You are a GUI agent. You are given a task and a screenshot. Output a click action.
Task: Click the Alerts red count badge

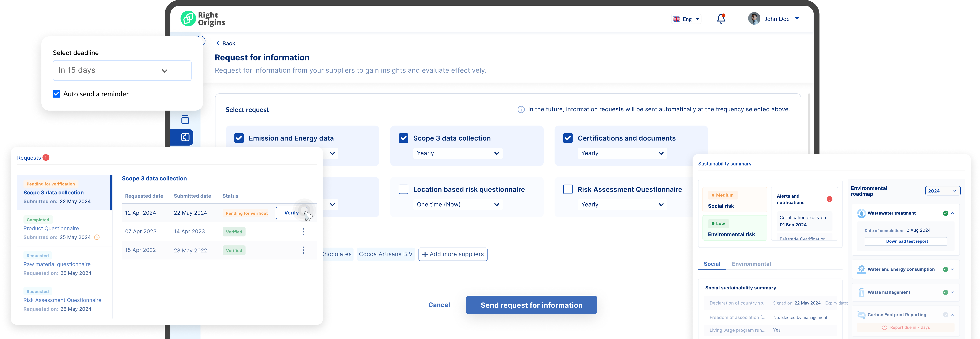[x=829, y=199]
